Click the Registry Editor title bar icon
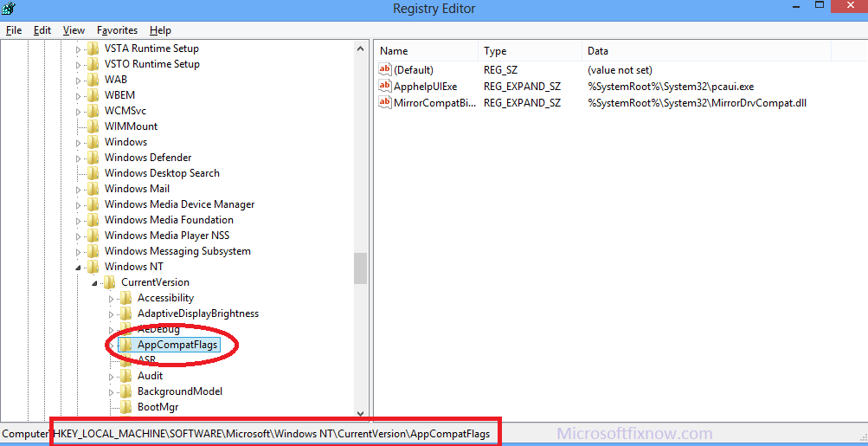The image size is (868, 446). 9,9
